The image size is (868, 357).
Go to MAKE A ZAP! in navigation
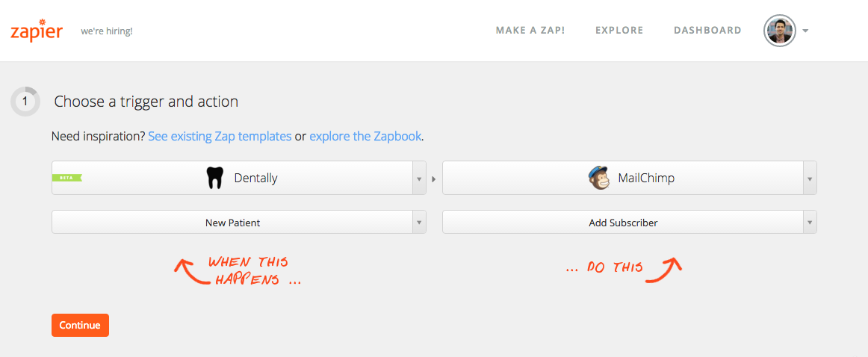point(530,31)
